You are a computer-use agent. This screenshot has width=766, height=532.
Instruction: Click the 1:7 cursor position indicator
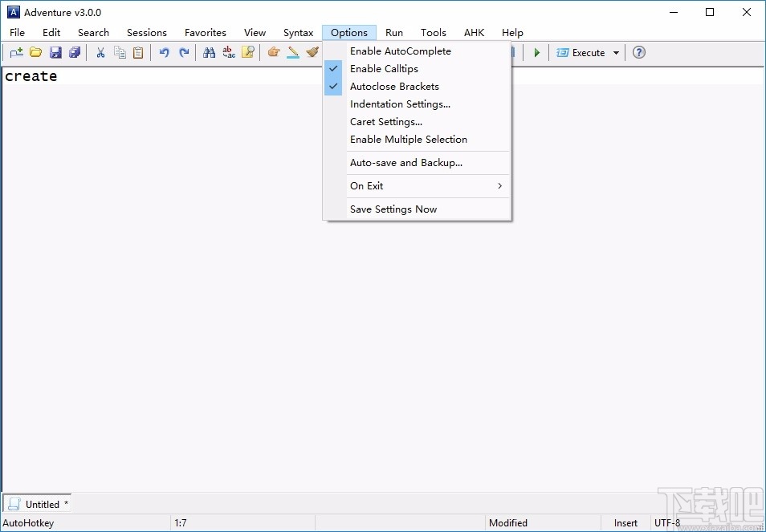[181, 522]
